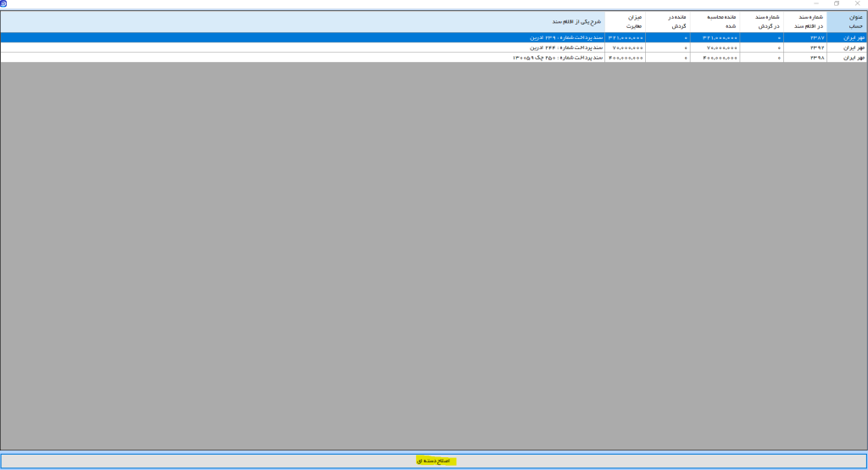Sort by مانده در گردش column header
Image resolution: width=868 pixels, height=470 pixels.
coord(668,21)
